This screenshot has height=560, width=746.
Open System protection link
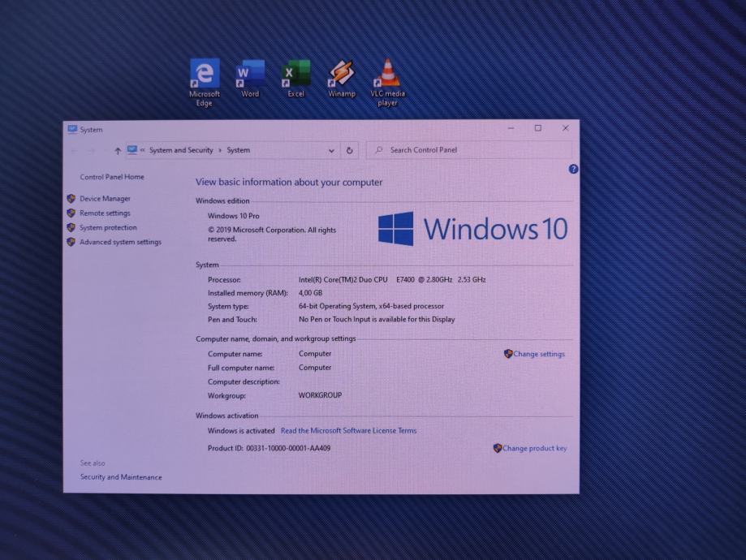pyautogui.click(x=109, y=227)
